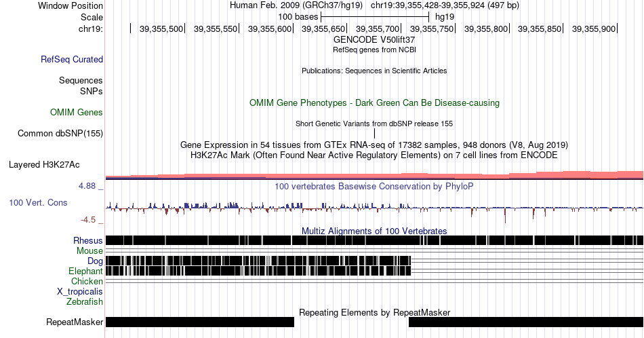Click the Scale label
The height and width of the screenshot is (338, 644).
click(x=92, y=17)
